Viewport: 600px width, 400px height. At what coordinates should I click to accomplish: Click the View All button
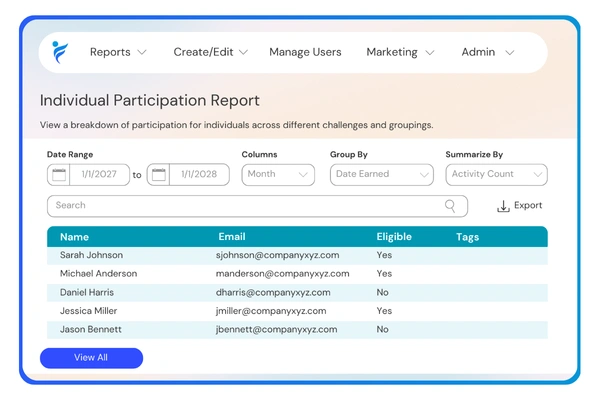click(91, 358)
